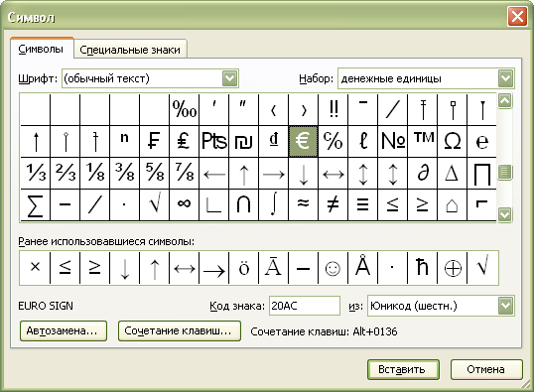Pick the Omega symbol in grid
This screenshot has height=392, width=534.
453,141
